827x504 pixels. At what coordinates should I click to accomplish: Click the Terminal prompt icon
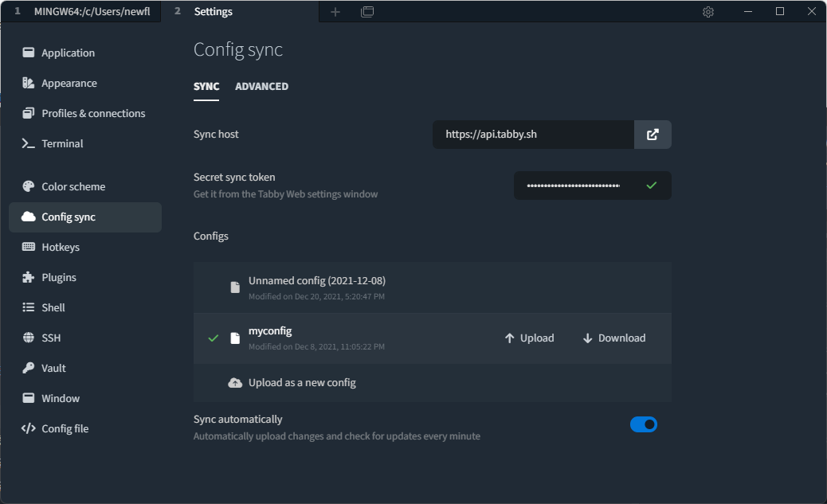tap(29, 143)
